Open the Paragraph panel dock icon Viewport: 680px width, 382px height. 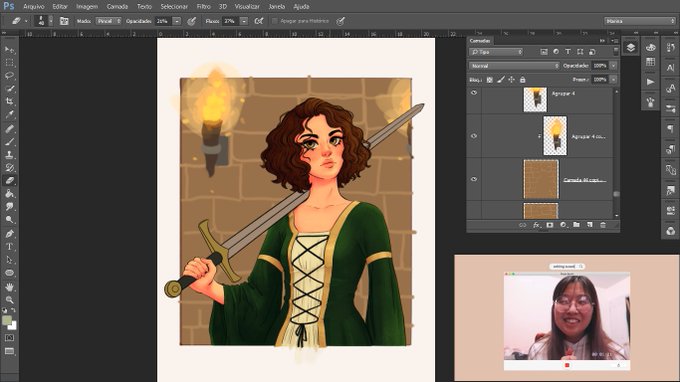[x=670, y=128]
